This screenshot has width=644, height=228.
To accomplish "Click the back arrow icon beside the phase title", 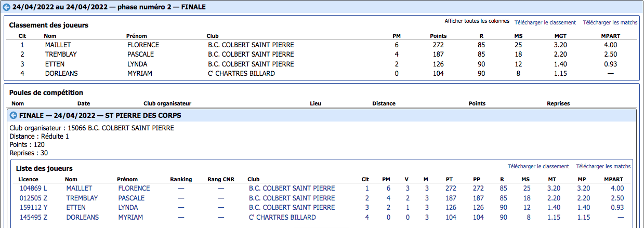I will tap(7, 7).
